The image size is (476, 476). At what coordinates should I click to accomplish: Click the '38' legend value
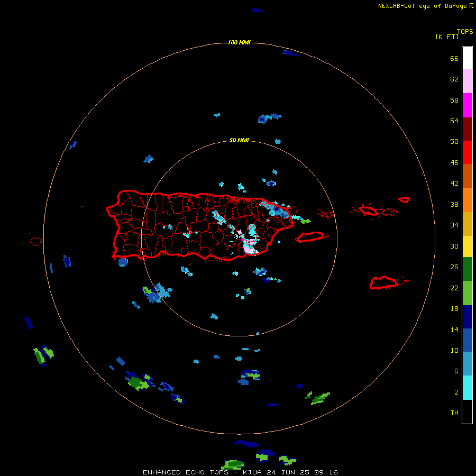coord(454,205)
